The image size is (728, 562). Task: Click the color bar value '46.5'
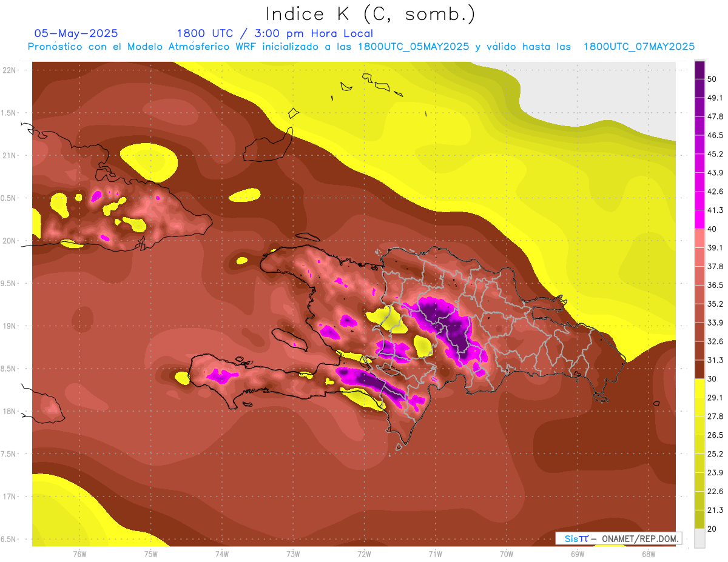(x=715, y=136)
